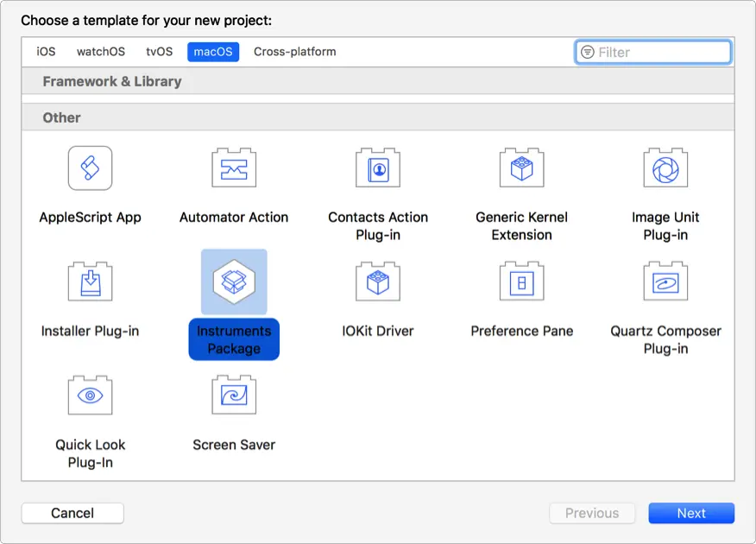Click the "Quartz Composer Plug-in" label
The width and height of the screenshot is (756, 544).
click(665, 340)
